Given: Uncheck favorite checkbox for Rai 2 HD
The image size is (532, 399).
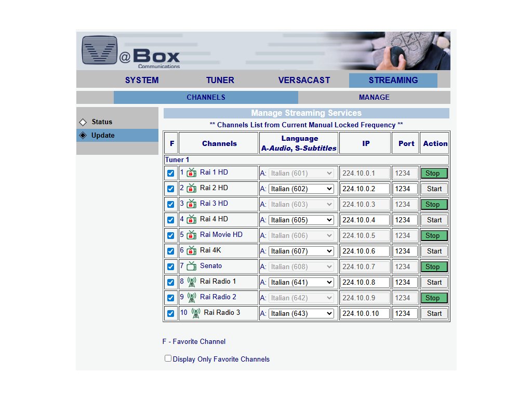Looking at the screenshot, I should coord(170,189).
